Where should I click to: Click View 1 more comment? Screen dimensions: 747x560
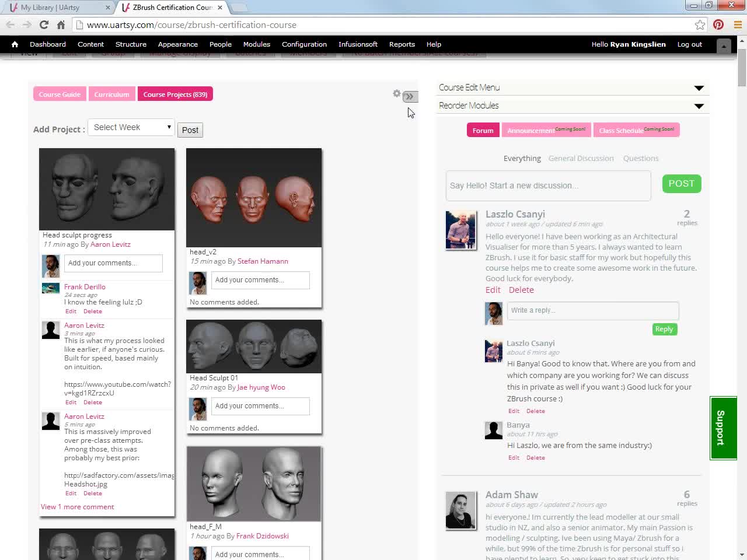pos(77,507)
